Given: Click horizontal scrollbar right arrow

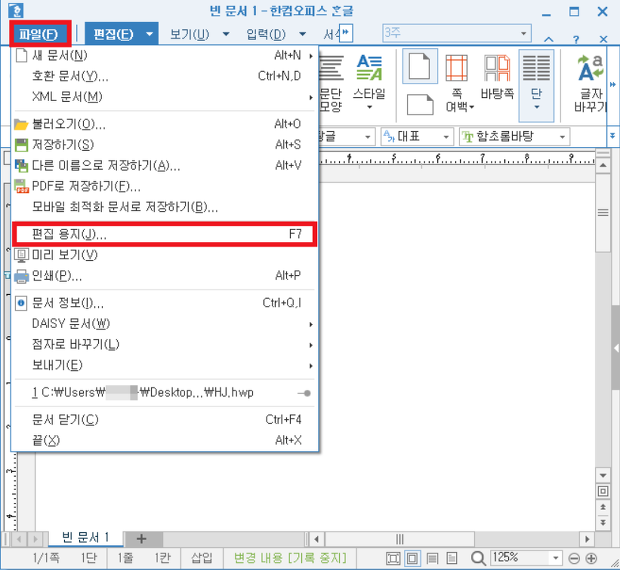Looking at the screenshot, I should tap(587, 539).
